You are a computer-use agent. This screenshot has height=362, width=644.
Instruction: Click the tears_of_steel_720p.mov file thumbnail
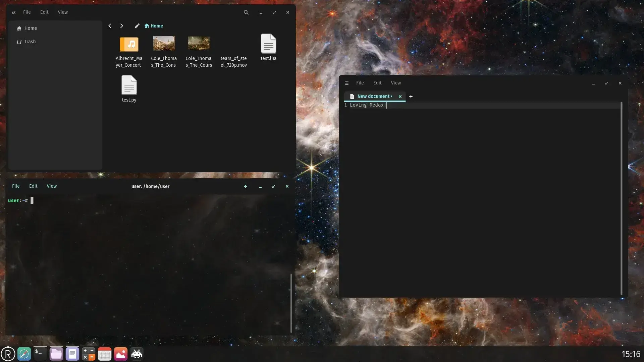click(x=233, y=44)
